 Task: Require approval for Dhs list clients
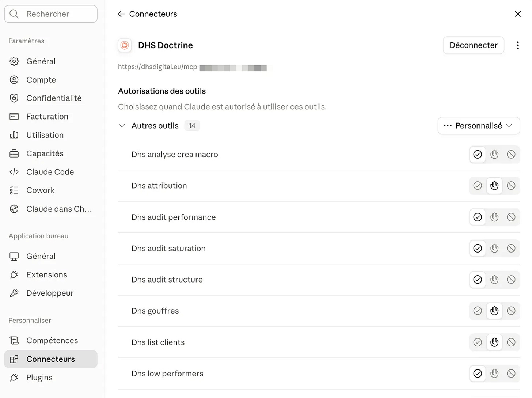point(494,342)
